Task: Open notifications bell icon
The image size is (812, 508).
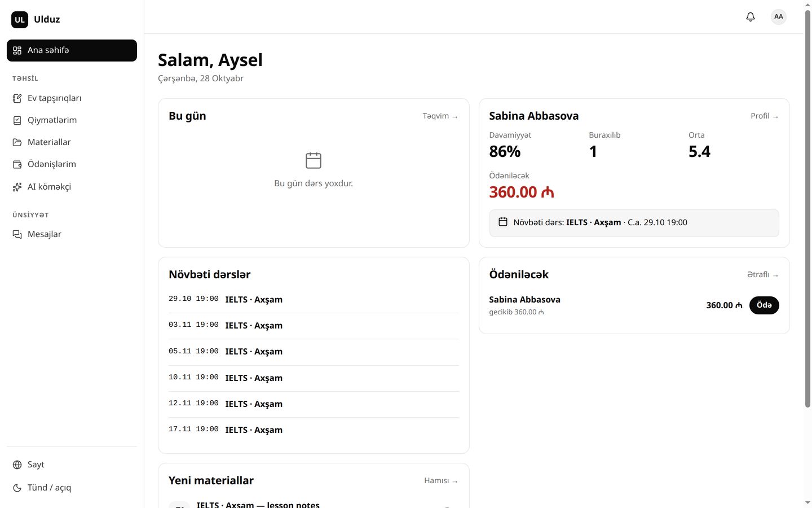Action: (751, 17)
